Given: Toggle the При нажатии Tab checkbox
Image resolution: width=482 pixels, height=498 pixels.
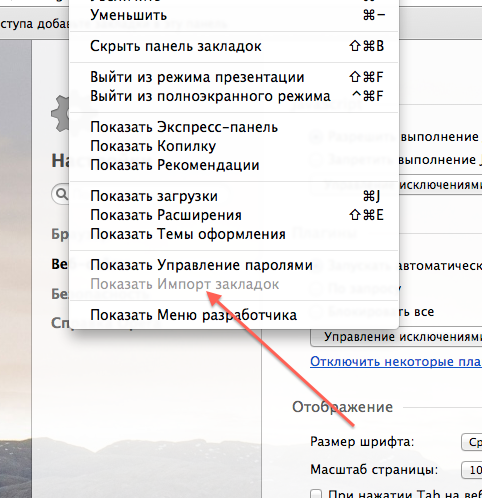Looking at the screenshot, I should pyautogui.click(x=316, y=494).
